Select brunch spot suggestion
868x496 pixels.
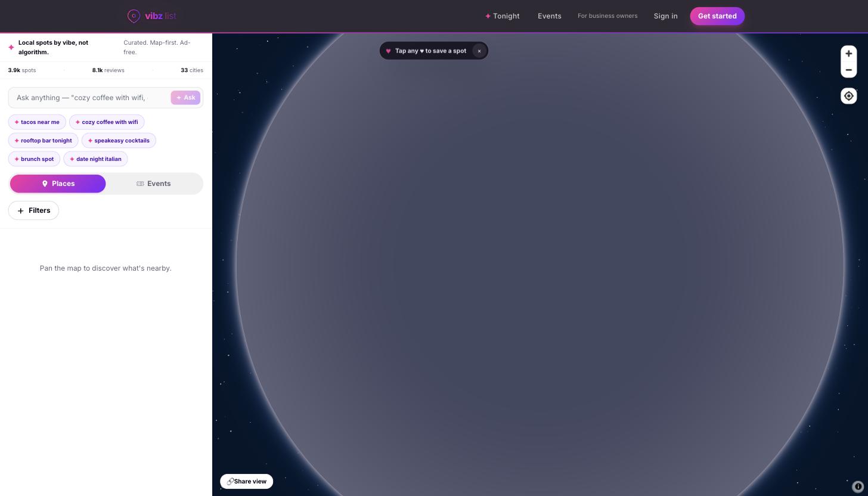[34, 159]
